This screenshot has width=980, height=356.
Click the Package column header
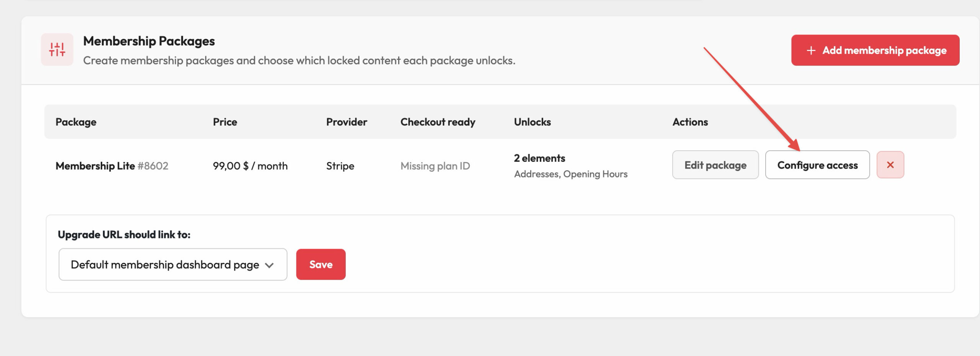pos(76,122)
